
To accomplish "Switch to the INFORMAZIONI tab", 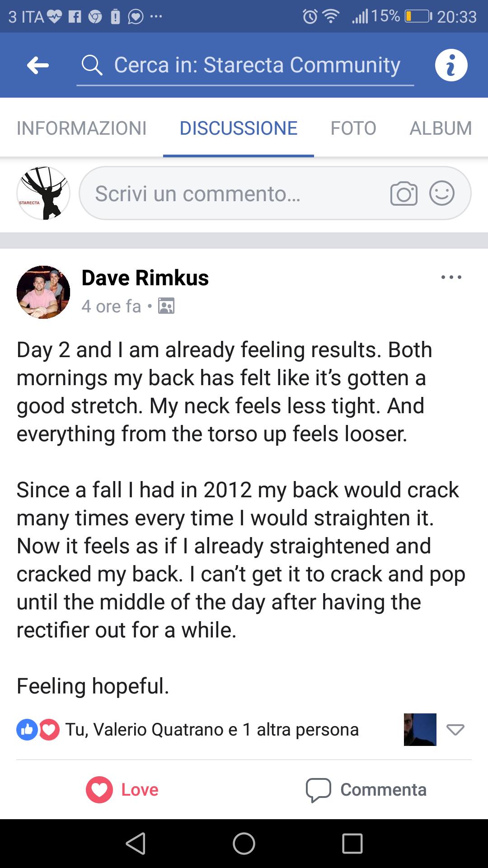I will pos(81,128).
